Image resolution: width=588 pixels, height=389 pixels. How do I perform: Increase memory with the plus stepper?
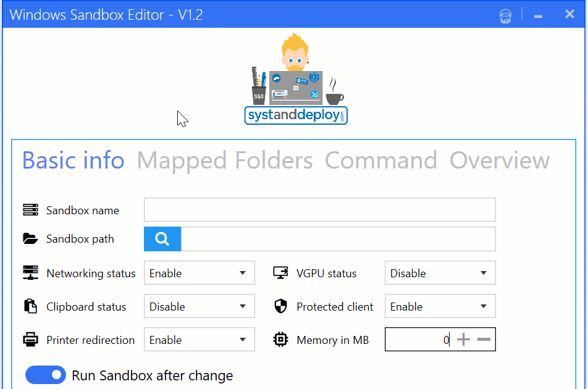click(x=462, y=339)
